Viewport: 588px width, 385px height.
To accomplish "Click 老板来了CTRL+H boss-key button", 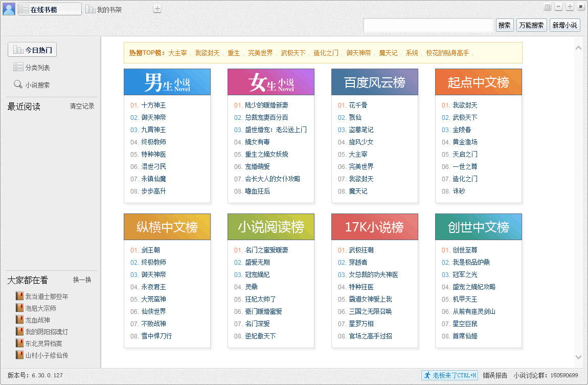I will [x=450, y=375].
